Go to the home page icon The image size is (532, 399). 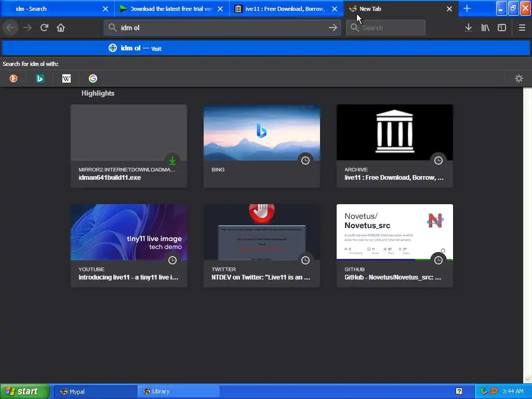pos(61,28)
